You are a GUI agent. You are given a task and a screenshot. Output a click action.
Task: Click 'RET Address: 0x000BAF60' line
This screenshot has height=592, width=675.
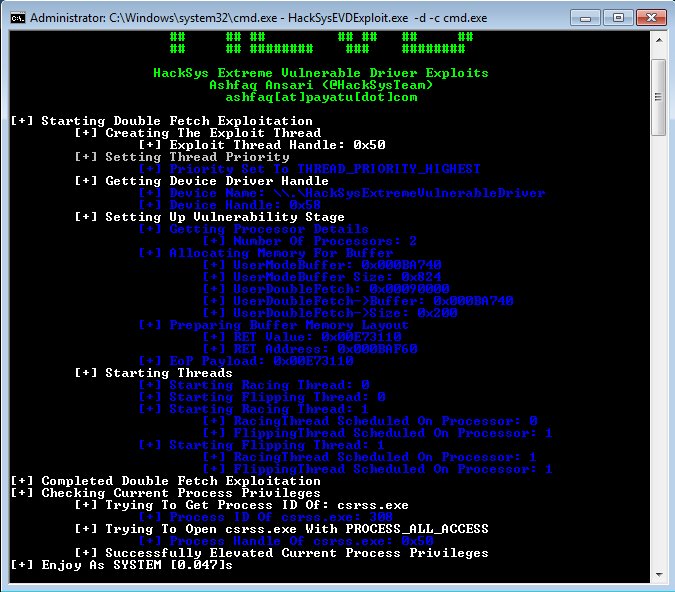point(310,349)
